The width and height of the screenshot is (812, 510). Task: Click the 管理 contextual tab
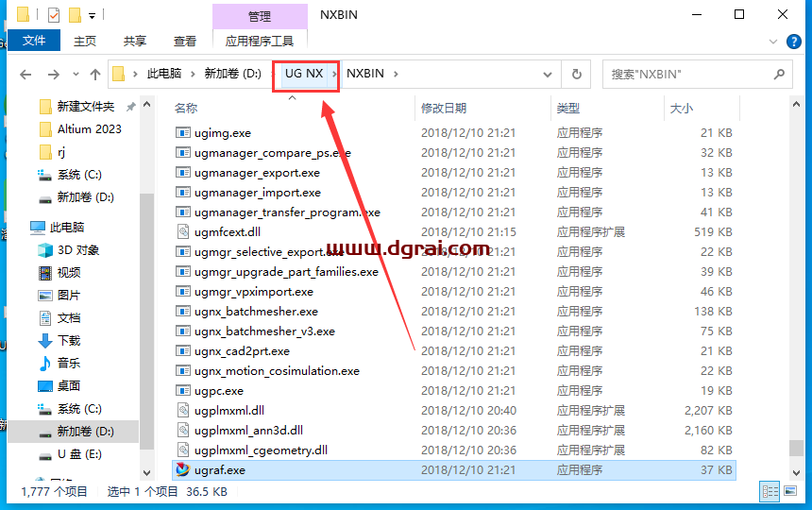coord(260,16)
